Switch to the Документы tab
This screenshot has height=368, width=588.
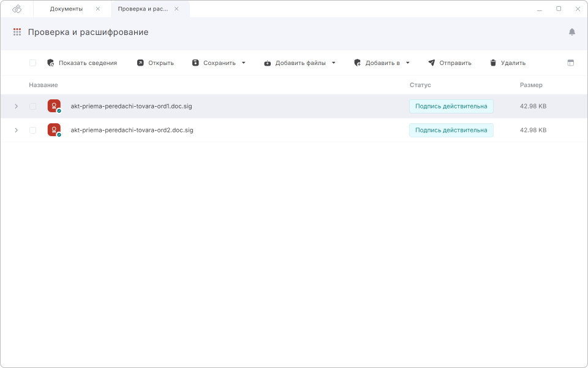tap(66, 9)
